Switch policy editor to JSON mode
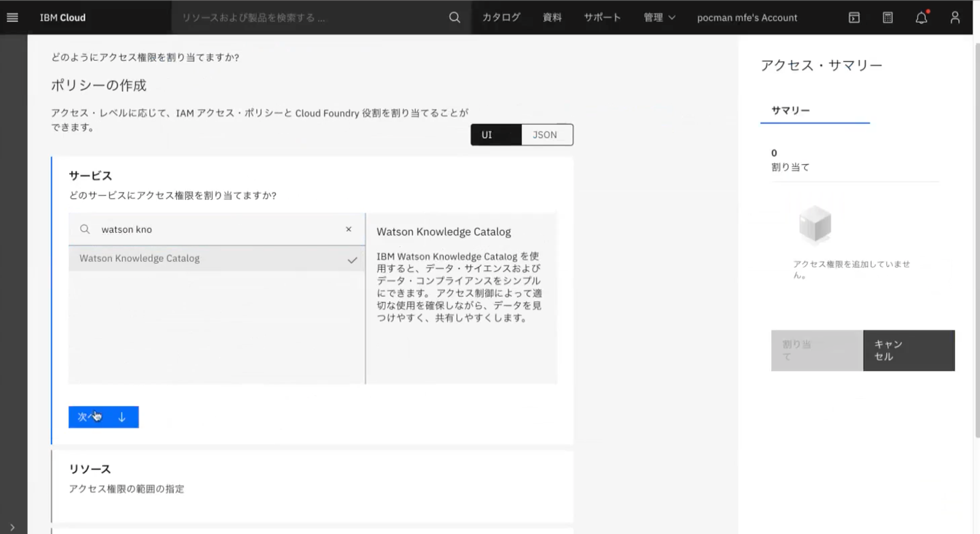Screen dimensions: 980x534 tap(546, 135)
